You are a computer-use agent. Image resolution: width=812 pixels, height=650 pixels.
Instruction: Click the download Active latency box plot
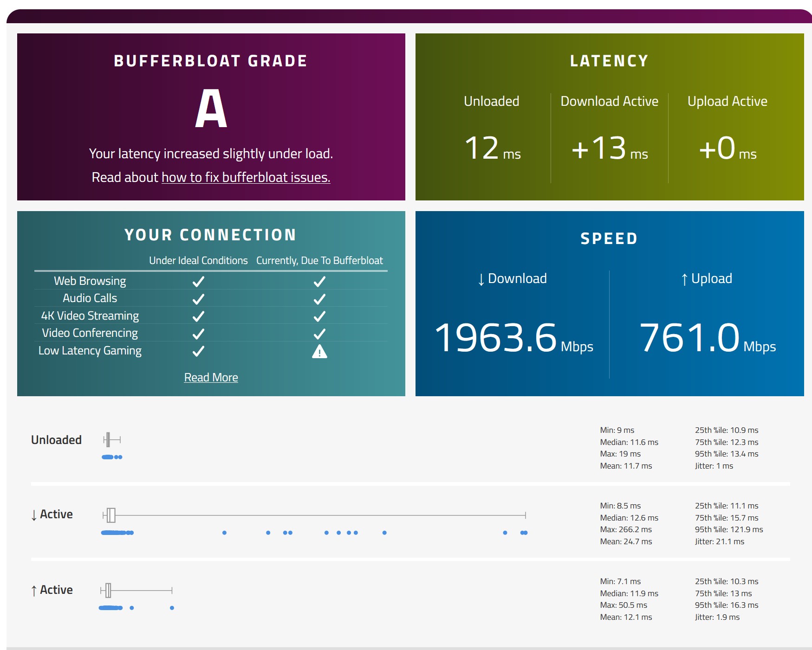pyautogui.click(x=314, y=515)
